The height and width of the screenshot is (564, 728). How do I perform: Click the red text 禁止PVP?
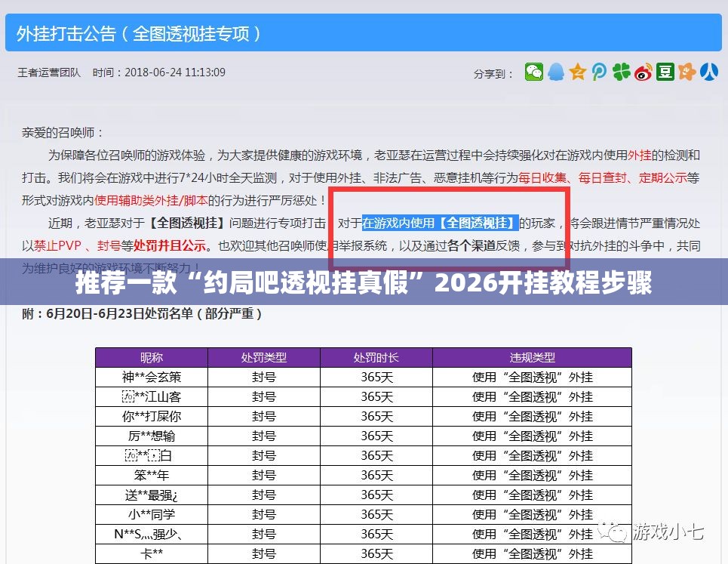coord(57,245)
